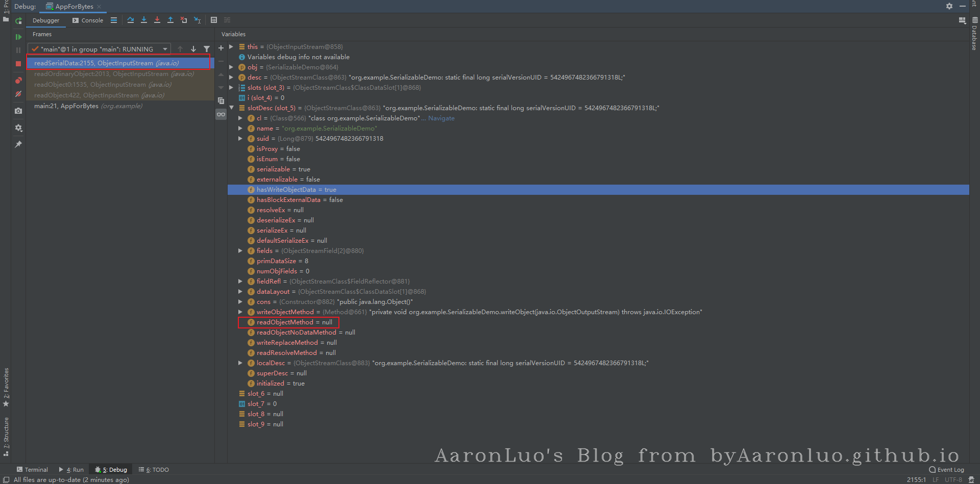Toggle Mute Breakpoints icon
Image resolution: width=980 pixels, height=484 pixels.
coord(18,94)
